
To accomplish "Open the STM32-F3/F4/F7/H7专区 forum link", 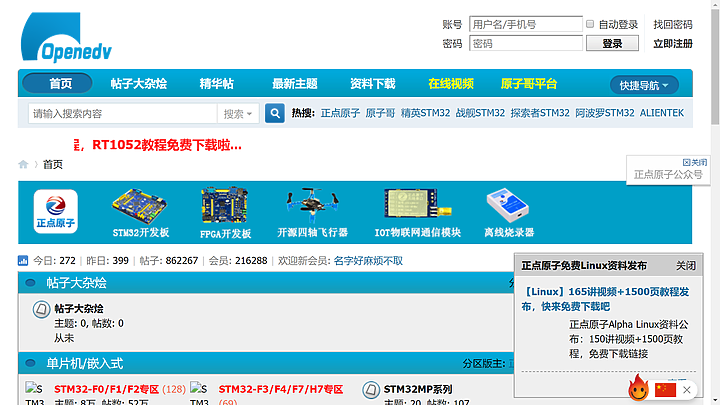I will tap(281, 389).
